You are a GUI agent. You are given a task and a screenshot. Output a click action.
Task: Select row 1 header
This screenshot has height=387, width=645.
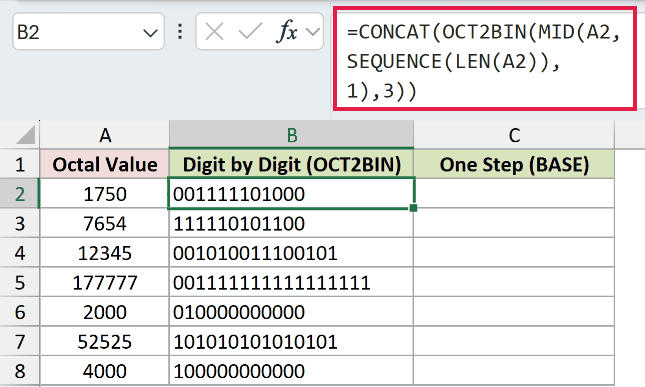pyautogui.click(x=20, y=165)
